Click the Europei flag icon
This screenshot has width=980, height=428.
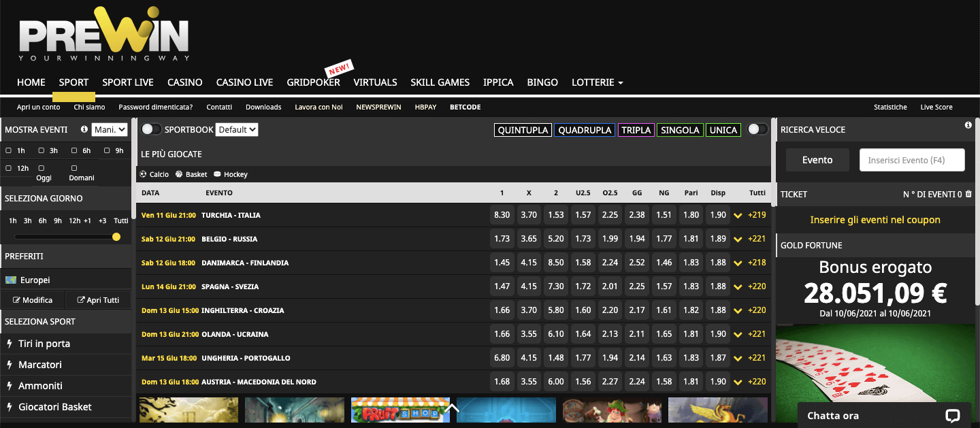10,280
